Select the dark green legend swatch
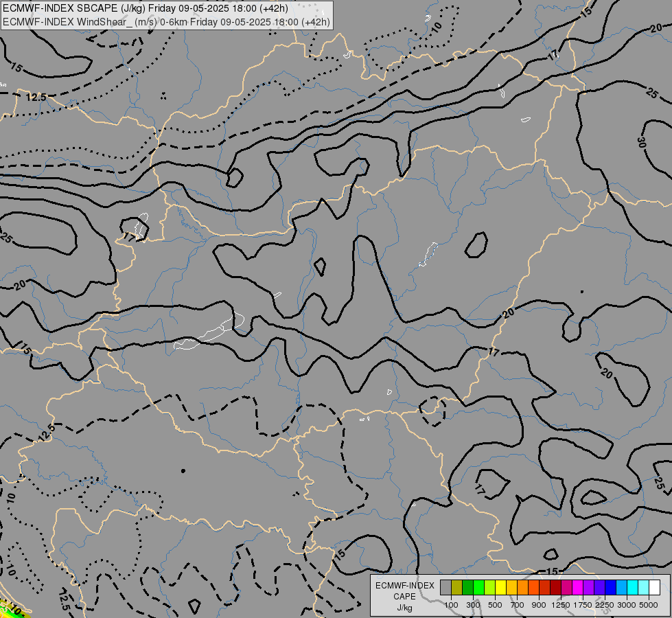Screen dimensions: 672x618 468,588
